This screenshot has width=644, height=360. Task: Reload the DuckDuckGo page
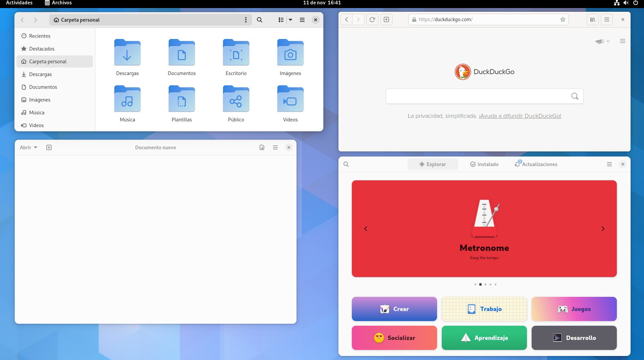(372, 19)
